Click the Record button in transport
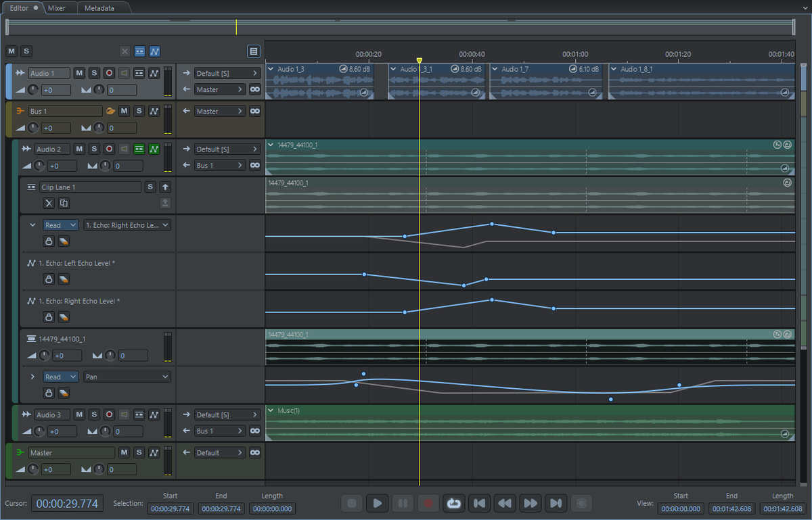The height and width of the screenshot is (520, 812). 428,503
